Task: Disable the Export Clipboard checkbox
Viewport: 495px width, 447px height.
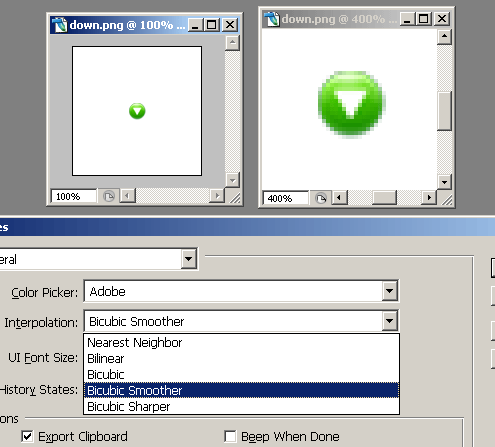Action: (27, 436)
